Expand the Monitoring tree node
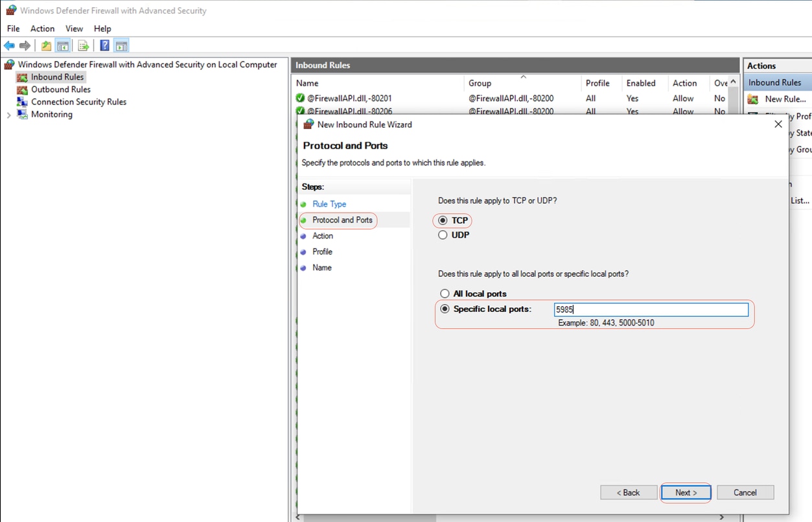Viewport: 812px width, 522px height. tap(8, 115)
